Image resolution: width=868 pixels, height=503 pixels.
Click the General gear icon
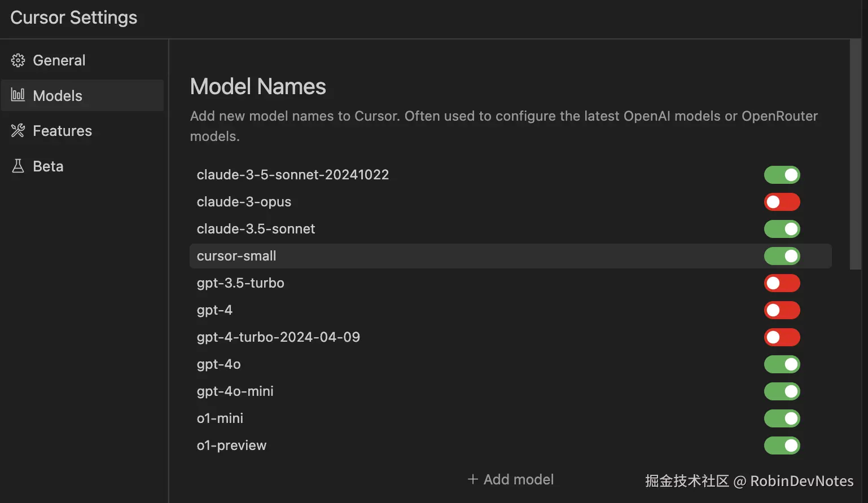(18, 60)
